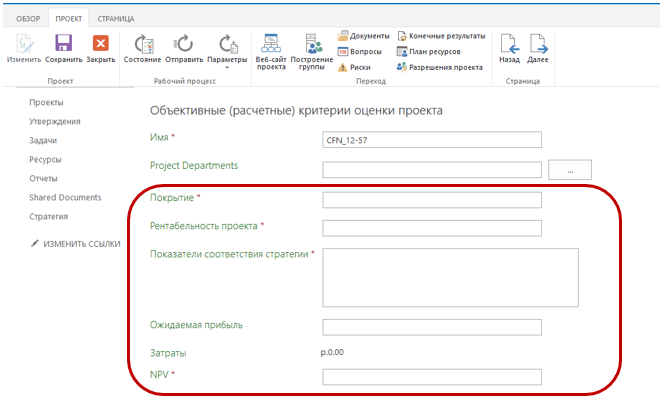Open the Веб-сайт проекта icon
Viewport: 665px width, 403px height.
[271, 51]
